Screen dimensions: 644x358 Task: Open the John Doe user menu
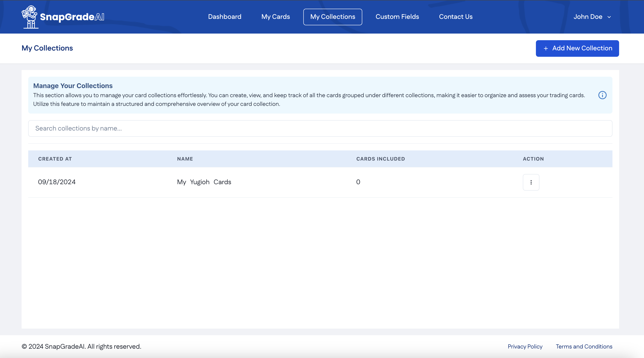(x=588, y=17)
